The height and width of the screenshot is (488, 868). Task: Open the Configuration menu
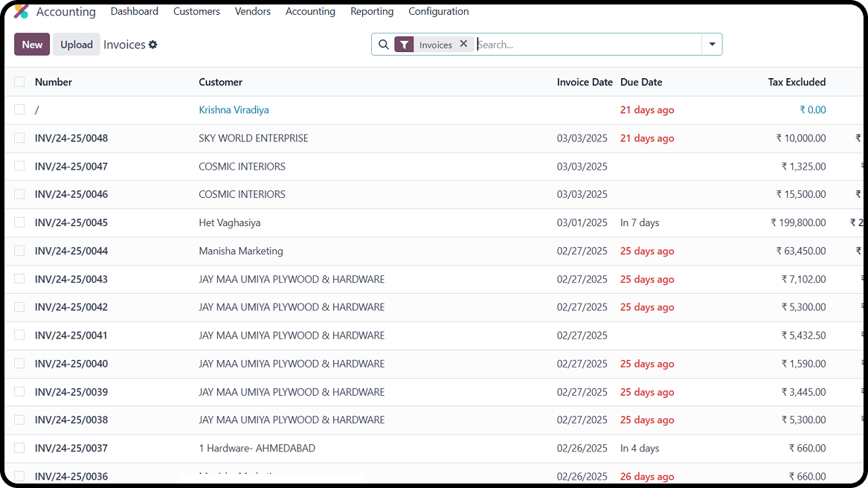click(x=438, y=11)
